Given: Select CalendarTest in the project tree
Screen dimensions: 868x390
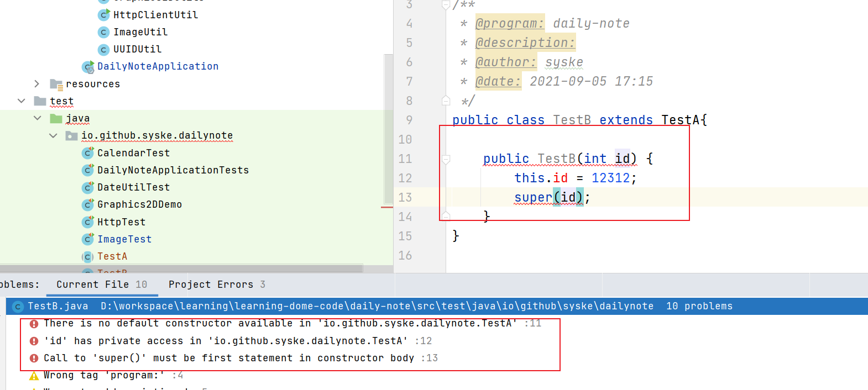Looking at the screenshot, I should point(133,153).
